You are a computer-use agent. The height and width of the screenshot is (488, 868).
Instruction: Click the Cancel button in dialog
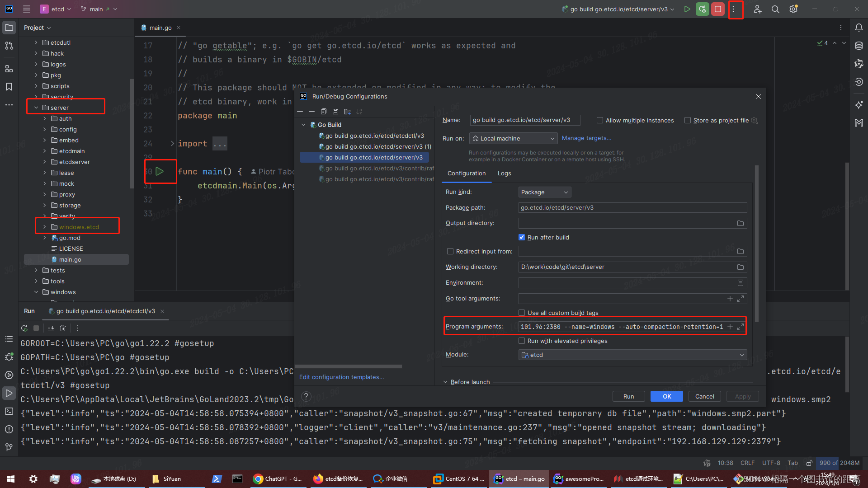[703, 396]
